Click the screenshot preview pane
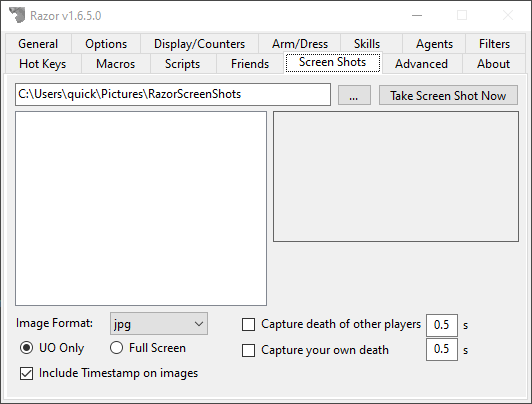 point(396,176)
